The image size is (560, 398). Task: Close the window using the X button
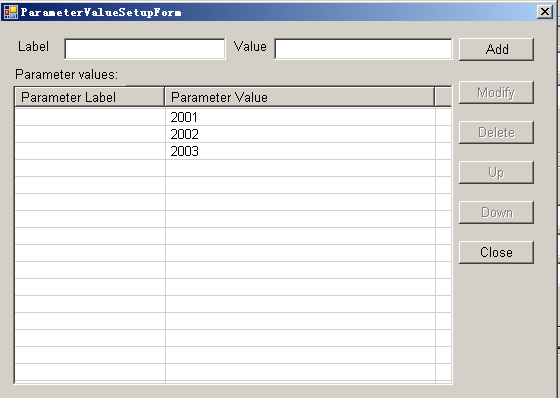pyautogui.click(x=545, y=12)
